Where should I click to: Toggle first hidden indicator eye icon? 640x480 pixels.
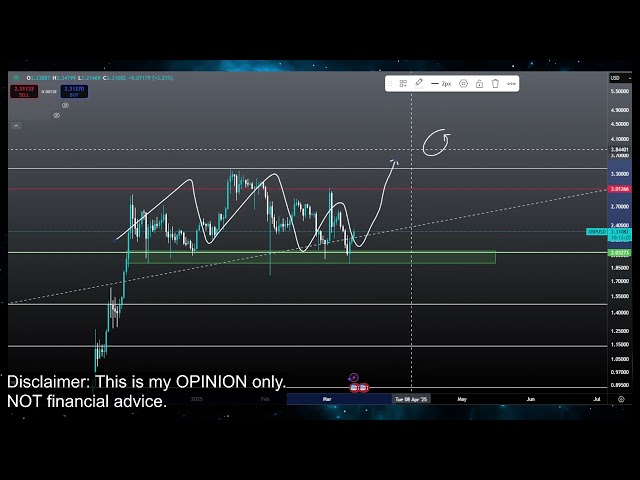67,106
